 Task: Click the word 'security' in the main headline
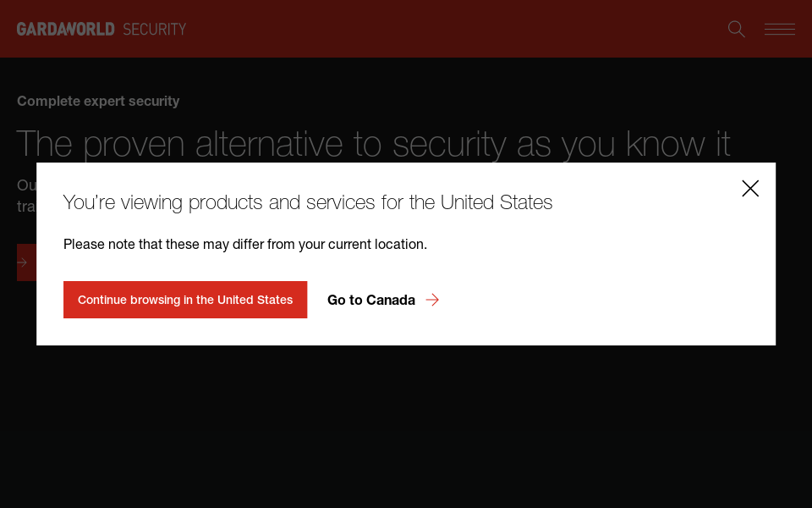[x=449, y=143]
